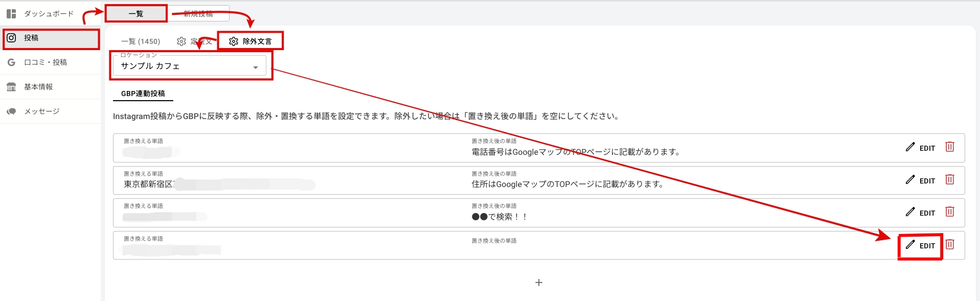Image resolution: width=980 pixels, height=301 pixels.
Task: Click the Instagram icon beside 投稿
Action: [11, 38]
